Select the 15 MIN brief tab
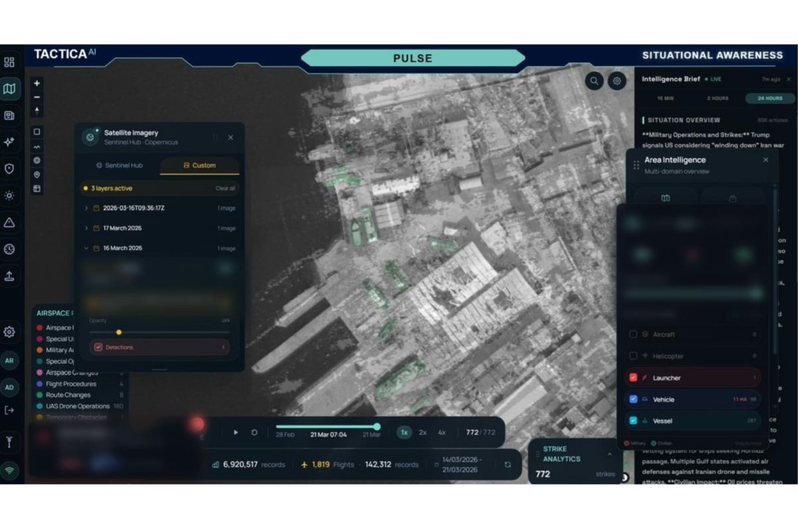The height and width of the screenshot is (532, 798). [x=665, y=98]
